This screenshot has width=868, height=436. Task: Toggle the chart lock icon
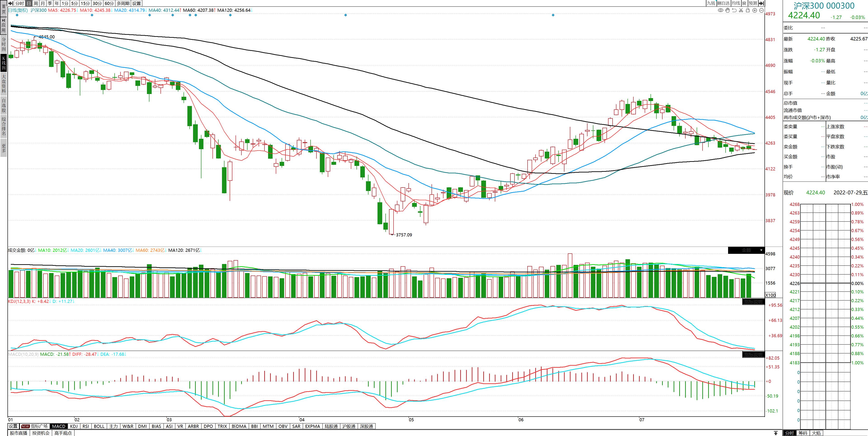click(x=748, y=10)
